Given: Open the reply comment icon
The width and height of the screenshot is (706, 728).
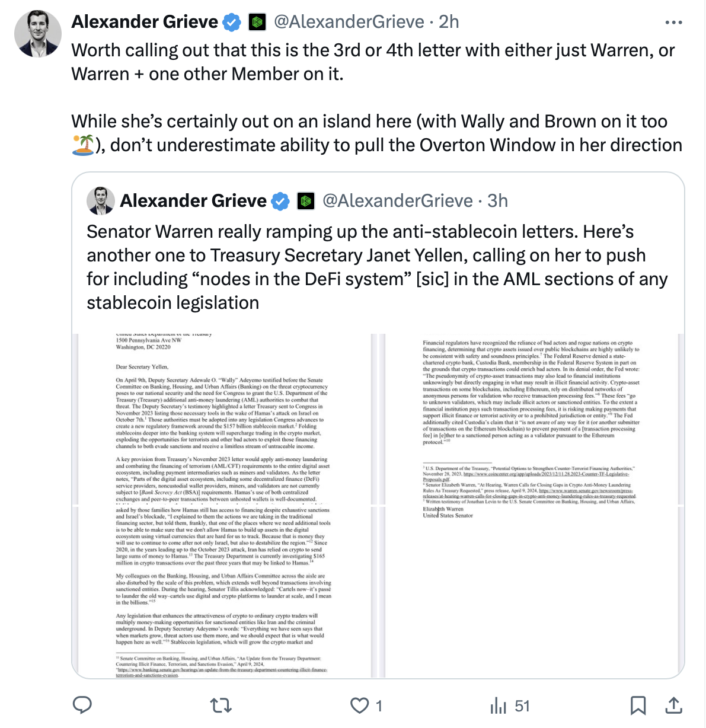Looking at the screenshot, I should 82,705.
